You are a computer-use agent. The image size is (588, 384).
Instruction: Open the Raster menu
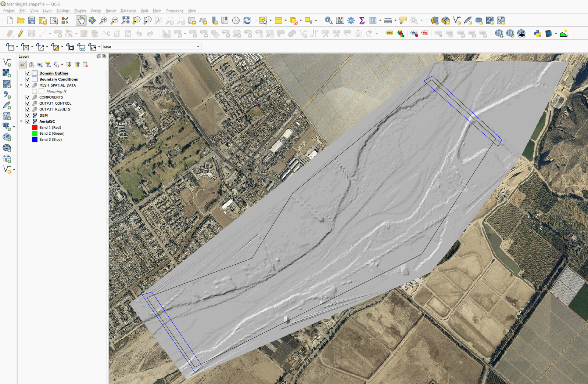111,11
